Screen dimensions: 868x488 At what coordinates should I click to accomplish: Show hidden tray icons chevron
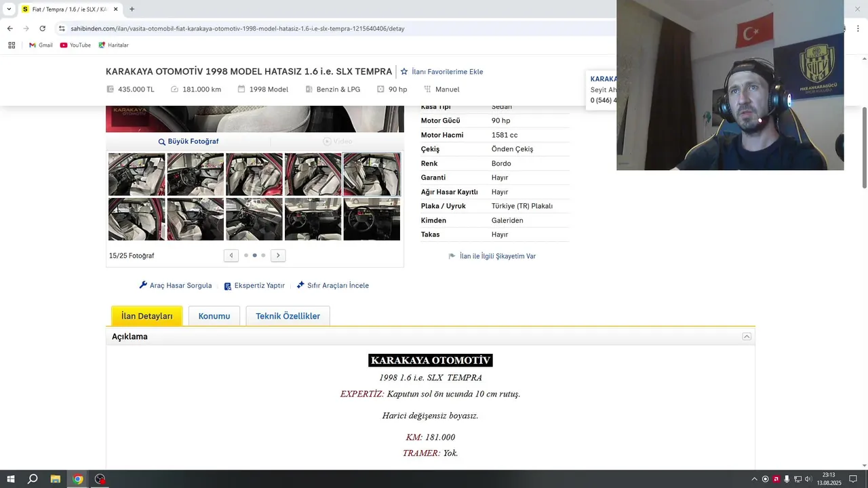coord(754,479)
